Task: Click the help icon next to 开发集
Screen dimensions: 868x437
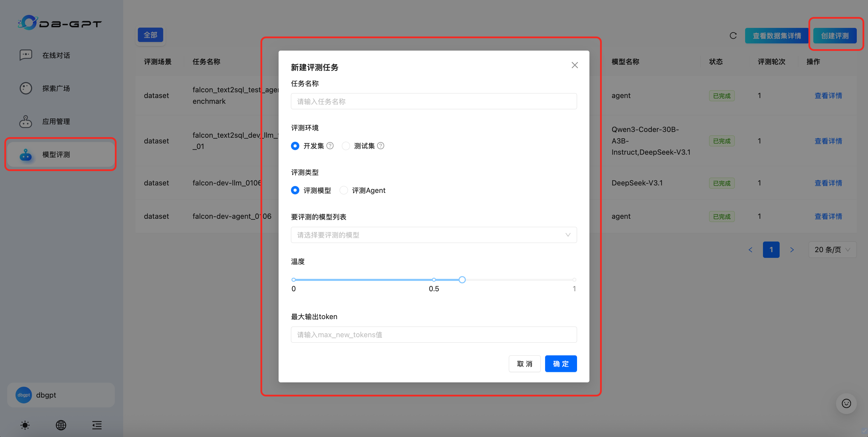Action: point(330,146)
